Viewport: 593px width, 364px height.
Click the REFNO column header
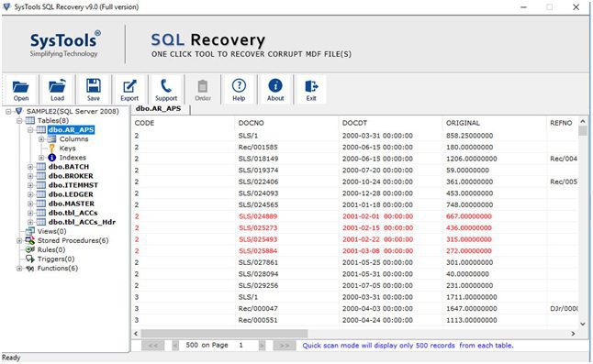[561, 123]
